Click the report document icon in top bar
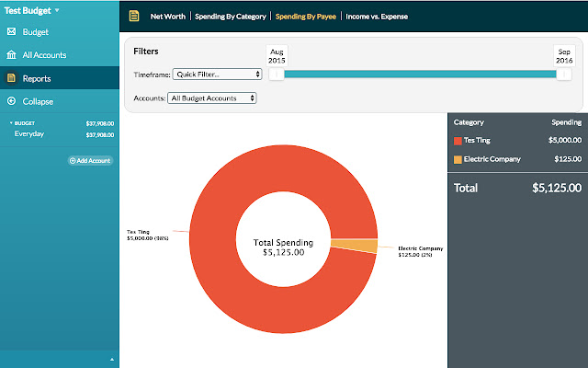This screenshot has height=368, width=588. 134,17
